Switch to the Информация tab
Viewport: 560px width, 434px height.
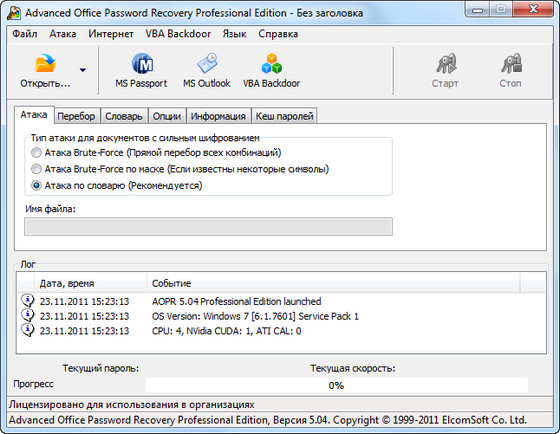[218, 116]
